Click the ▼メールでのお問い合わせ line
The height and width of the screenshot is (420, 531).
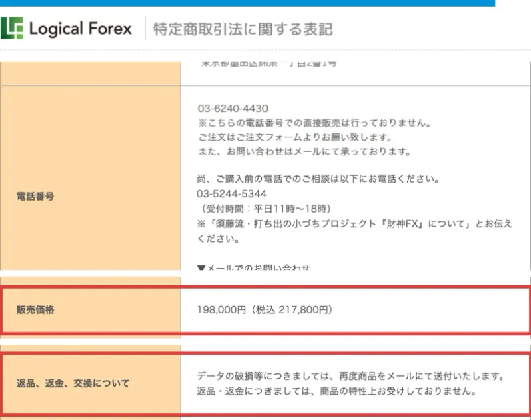tap(253, 267)
